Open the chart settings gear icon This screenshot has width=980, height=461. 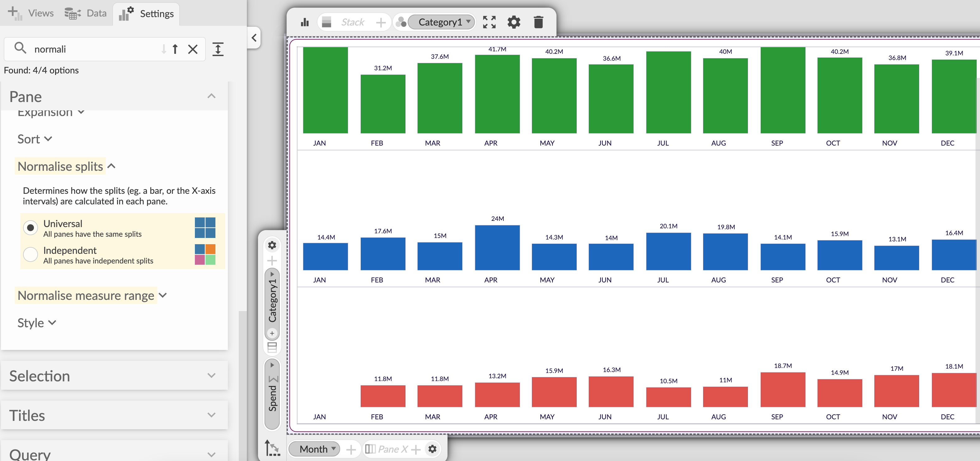point(514,22)
